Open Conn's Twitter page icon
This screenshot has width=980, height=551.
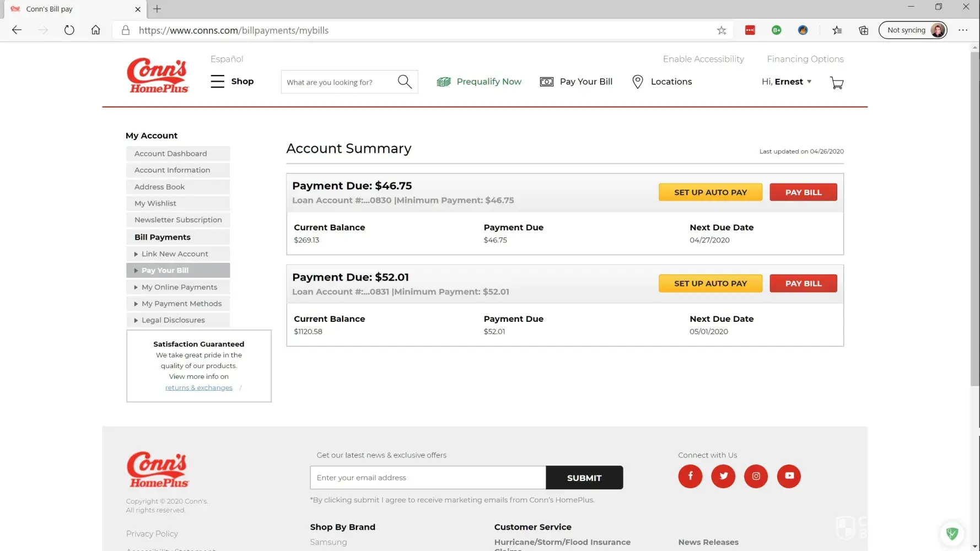click(x=723, y=476)
